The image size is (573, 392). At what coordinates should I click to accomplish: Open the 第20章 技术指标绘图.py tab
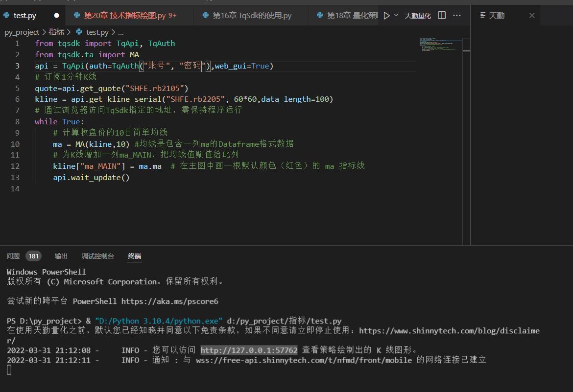tap(130, 15)
